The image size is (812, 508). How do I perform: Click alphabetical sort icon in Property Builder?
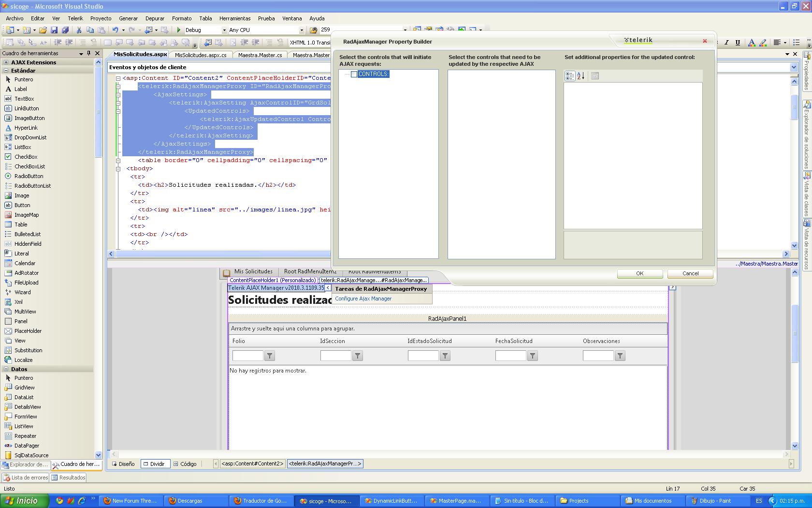coord(581,76)
